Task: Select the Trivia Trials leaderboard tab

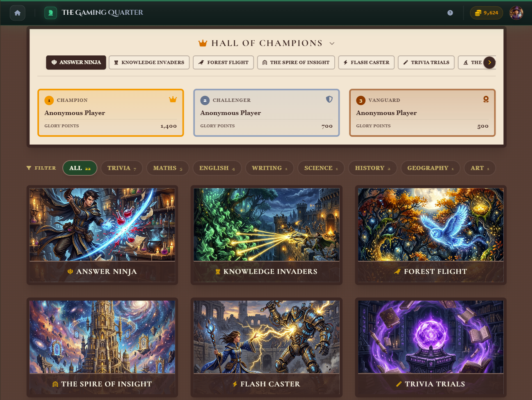Action: tap(426, 62)
